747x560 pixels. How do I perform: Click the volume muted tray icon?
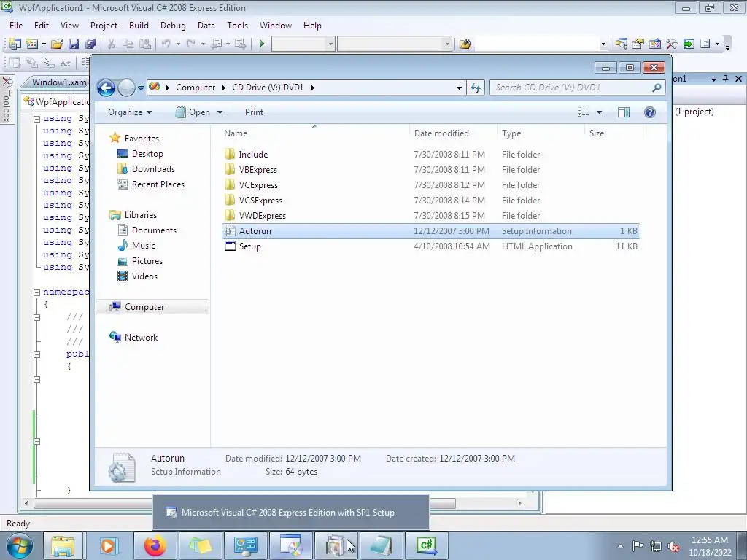(x=673, y=546)
